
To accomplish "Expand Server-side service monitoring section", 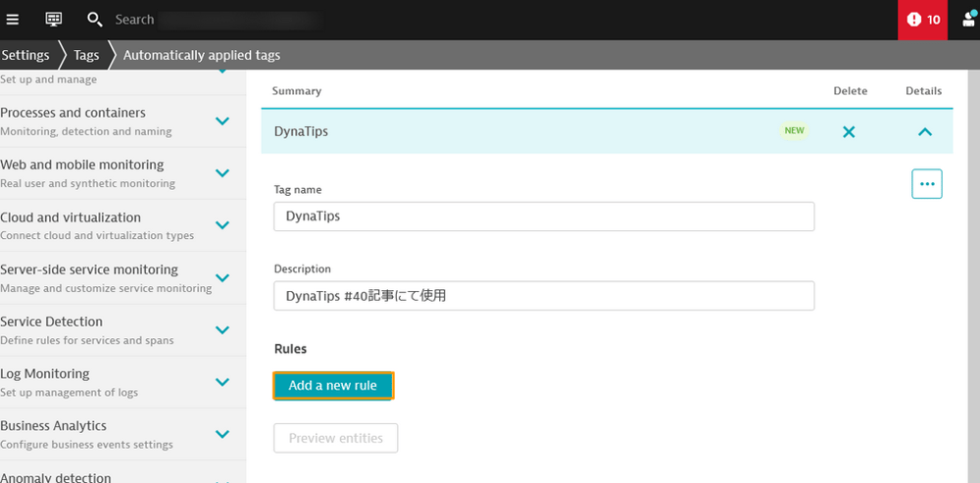I will [x=221, y=277].
